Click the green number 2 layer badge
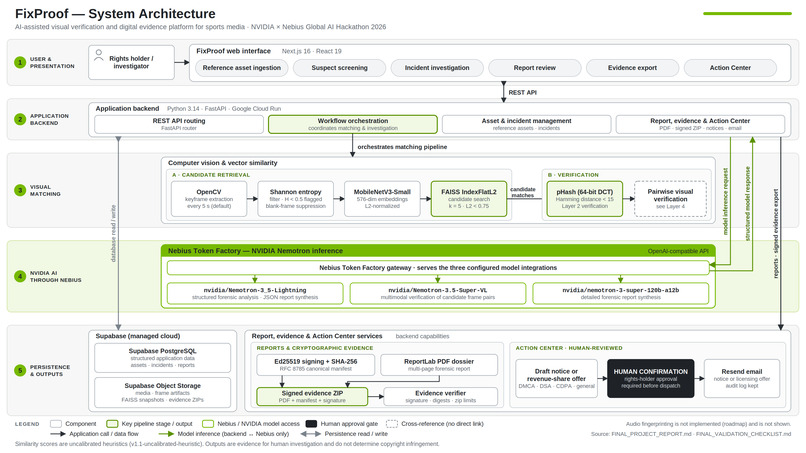806x453 pixels. pyautogui.click(x=20, y=119)
